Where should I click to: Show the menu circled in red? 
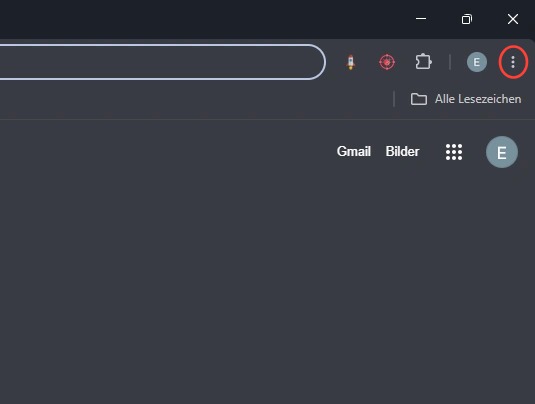click(513, 62)
